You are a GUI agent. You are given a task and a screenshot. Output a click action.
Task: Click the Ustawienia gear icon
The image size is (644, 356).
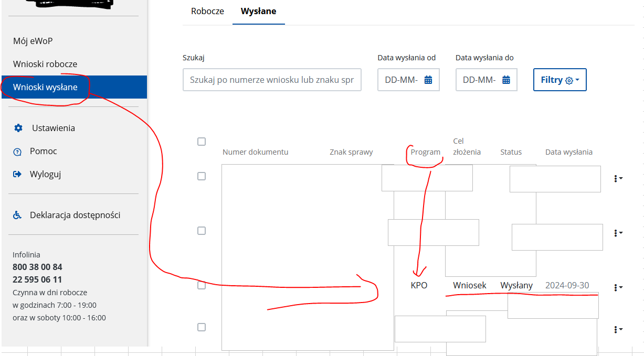pyautogui.click(x=18, y=128)
